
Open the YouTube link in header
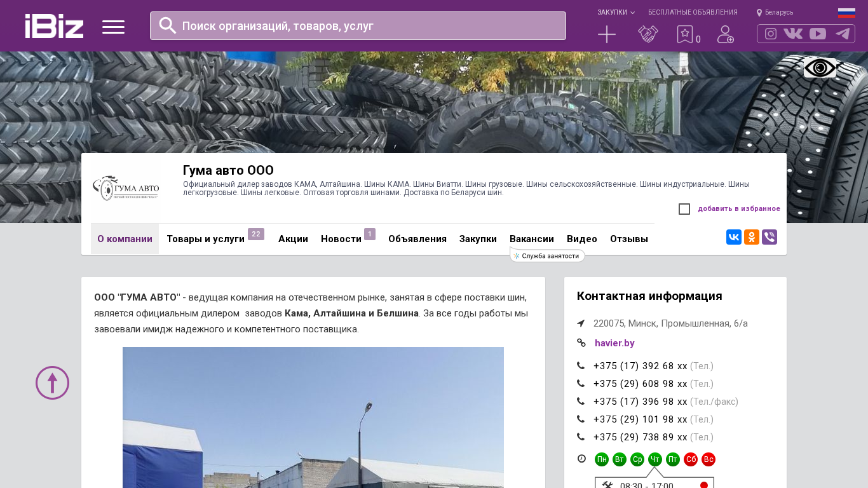point(818,34)
